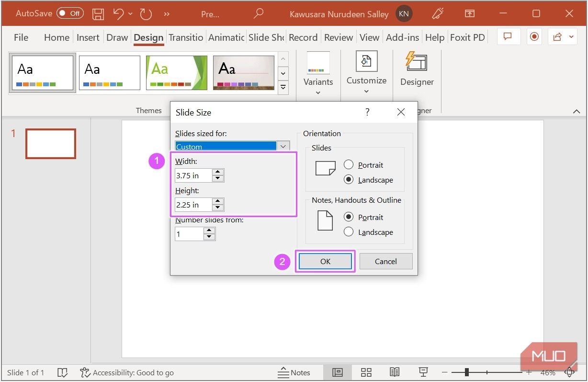Switch to the View tab
This screenshot has height=382, width=588.
tap(369, 37)
